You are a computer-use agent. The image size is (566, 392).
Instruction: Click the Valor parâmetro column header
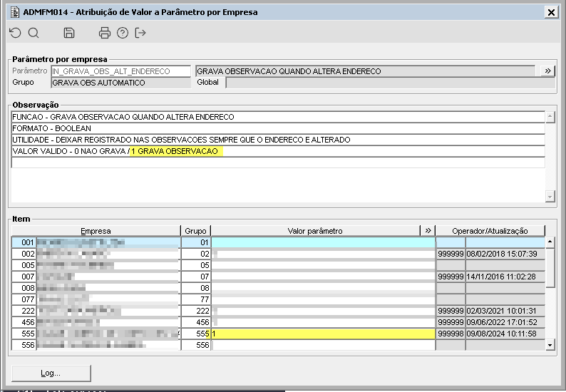coord(316,231)
